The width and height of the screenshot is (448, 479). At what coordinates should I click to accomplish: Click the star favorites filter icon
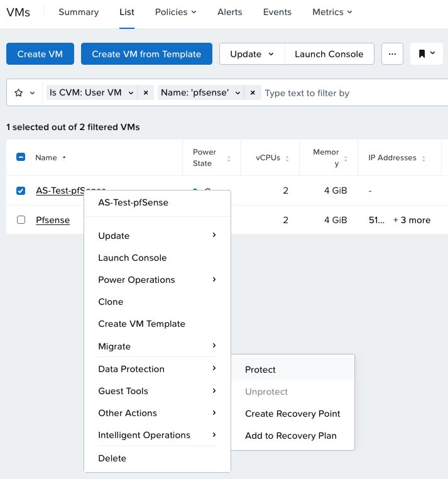pos(19,92)
